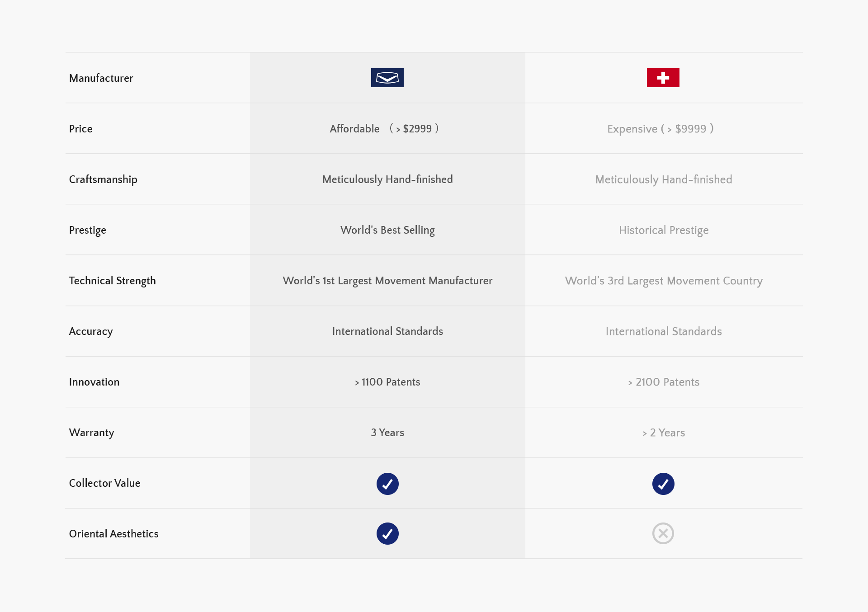Viewport: 868px width, 612px height.
Task: Click the Craftsmanship row label
Action: 103,179
